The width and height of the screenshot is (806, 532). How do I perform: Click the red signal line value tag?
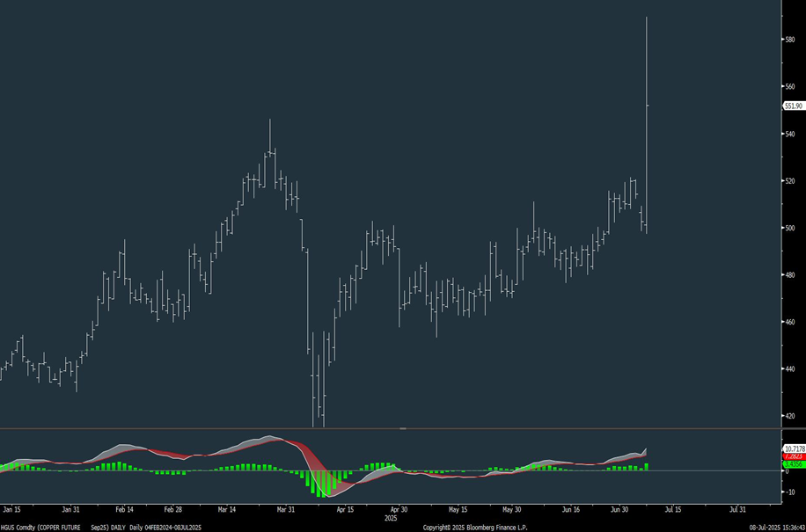[794, 456]
